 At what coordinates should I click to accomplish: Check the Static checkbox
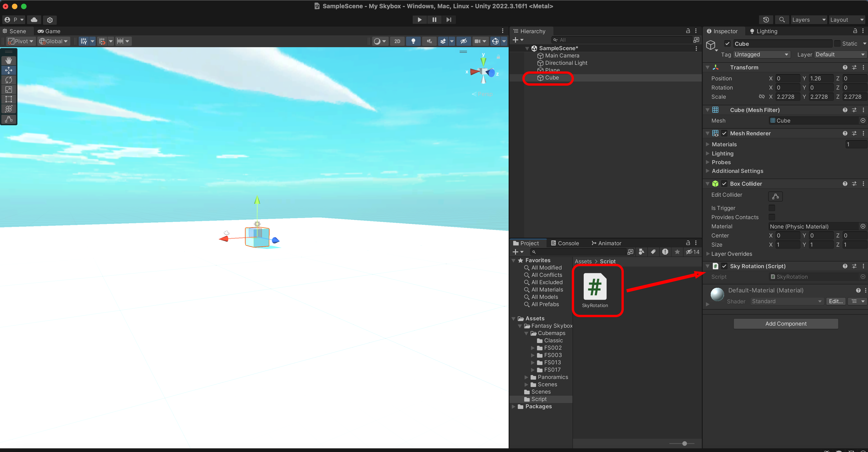pyautogui.click(x=837, y=44)
